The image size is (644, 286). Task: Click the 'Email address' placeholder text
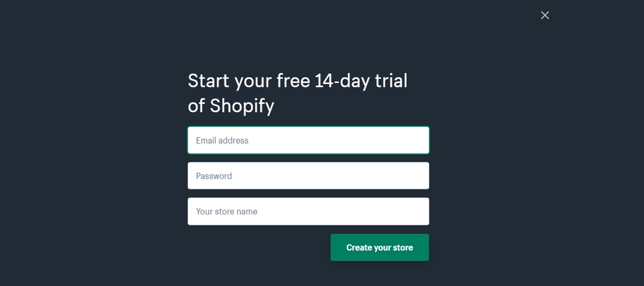click(x=222, y=140)
